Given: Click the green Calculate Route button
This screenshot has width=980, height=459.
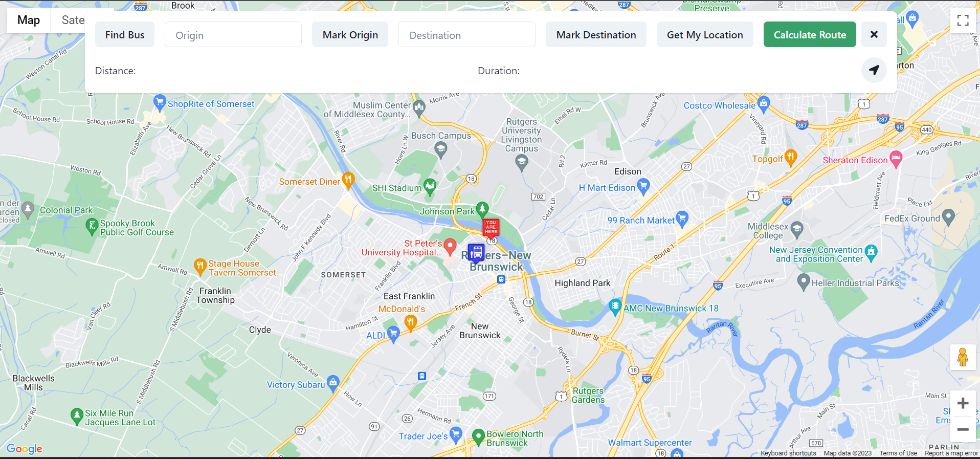Looking at the screenshot, I should [810, 35].
